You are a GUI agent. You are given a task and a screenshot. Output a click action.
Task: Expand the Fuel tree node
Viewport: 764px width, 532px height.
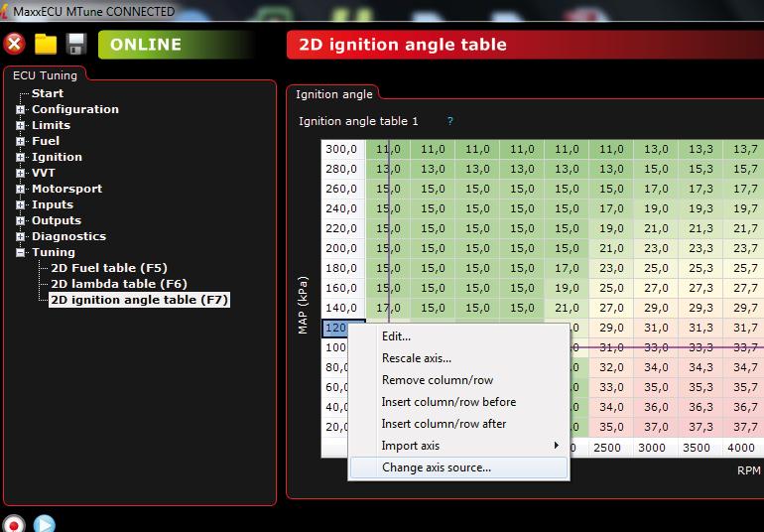coord(20,141)
